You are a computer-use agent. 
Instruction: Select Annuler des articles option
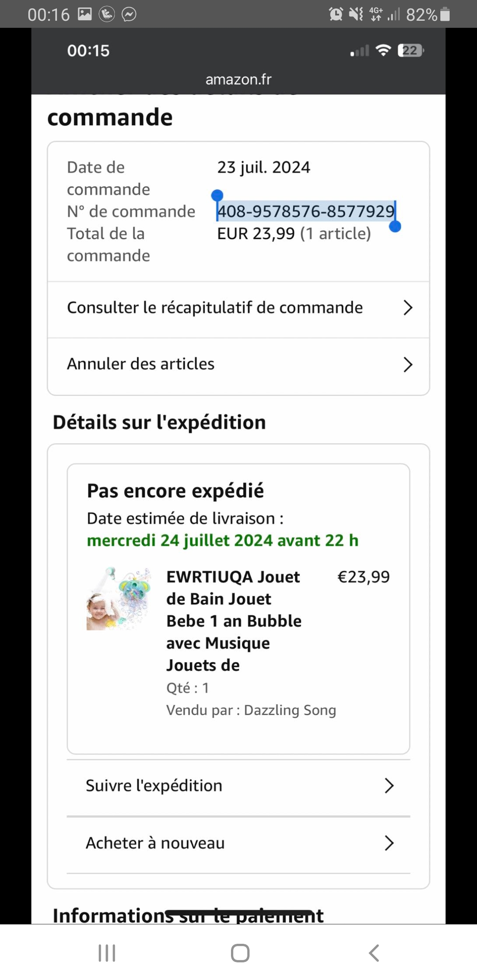click(x=140, y=364)
